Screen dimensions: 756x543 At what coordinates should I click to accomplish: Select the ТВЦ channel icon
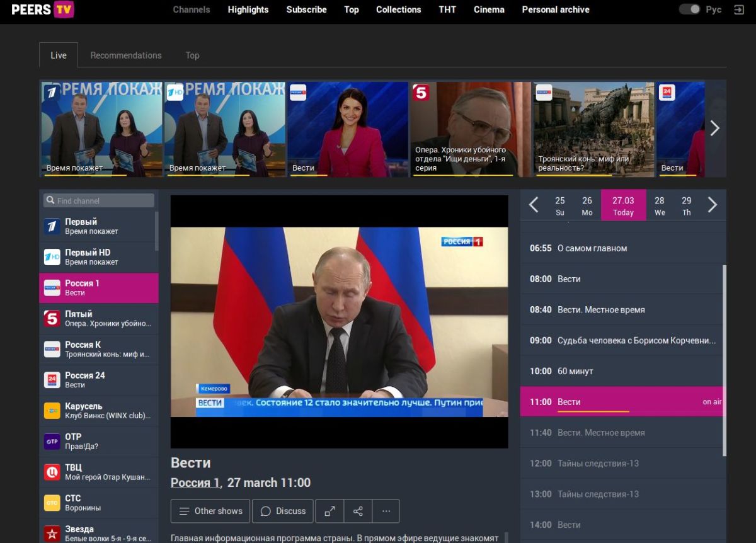tap(52, 472)
